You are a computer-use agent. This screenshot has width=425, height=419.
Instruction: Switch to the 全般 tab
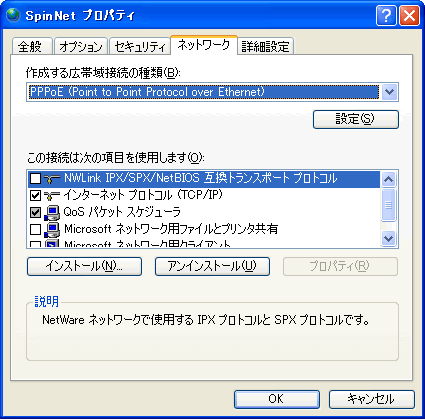pos(32,46)
